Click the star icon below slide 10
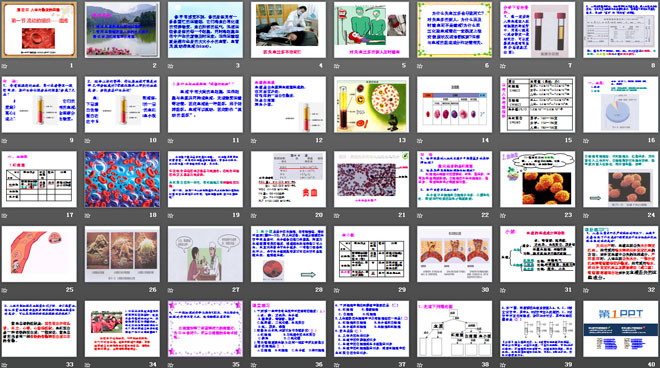660x368 pixels. pyautogui.click(x=88, y=141)
